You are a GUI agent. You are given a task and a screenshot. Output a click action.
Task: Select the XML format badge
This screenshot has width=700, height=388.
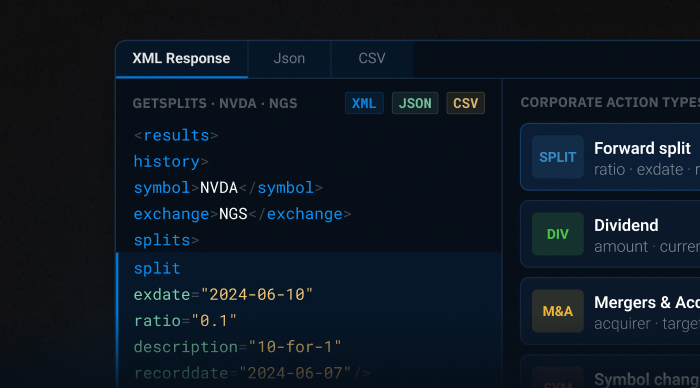(x=364, y=103)
